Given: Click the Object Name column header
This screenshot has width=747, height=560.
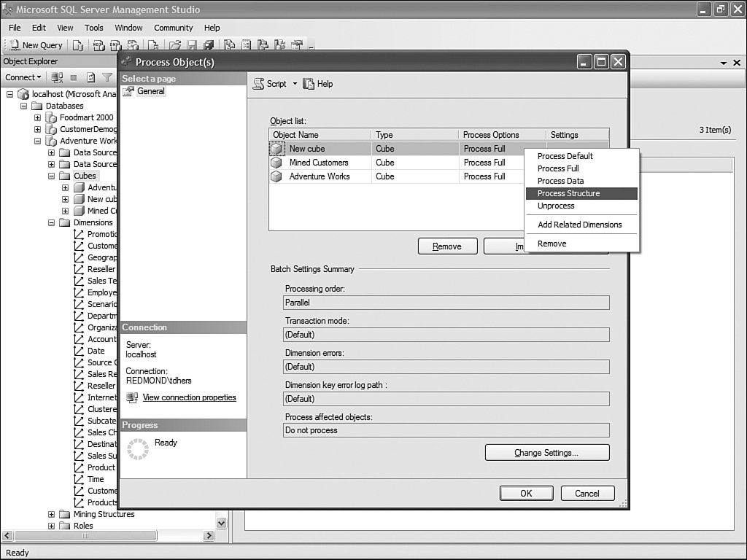Looking at the screenshot, I should pos(320,135).
